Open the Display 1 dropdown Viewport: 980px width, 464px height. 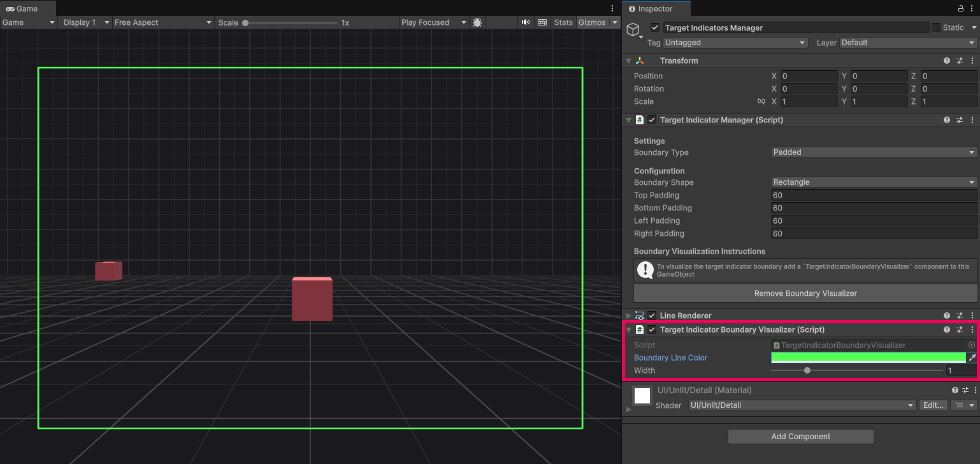click(85, 22)
